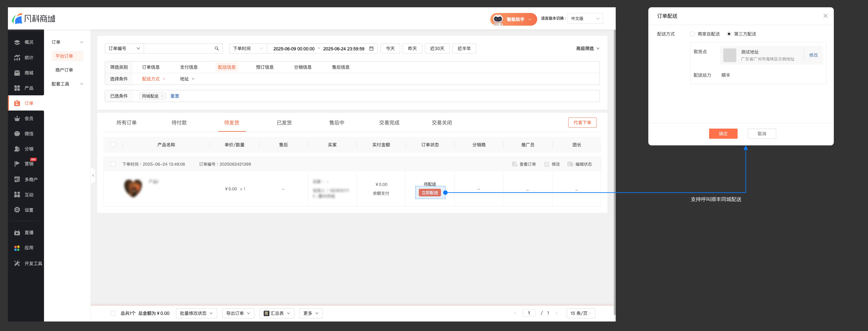Switch to the 交易完成 tab
The width and height of the screenshot is (868, 331).
click(389, 123)
